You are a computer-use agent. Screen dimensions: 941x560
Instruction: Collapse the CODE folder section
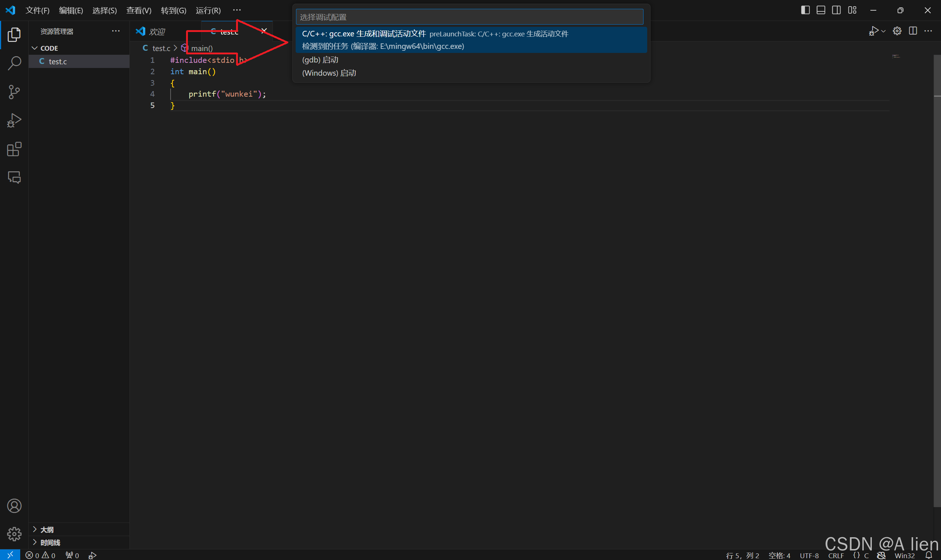(x=35, y=48)
